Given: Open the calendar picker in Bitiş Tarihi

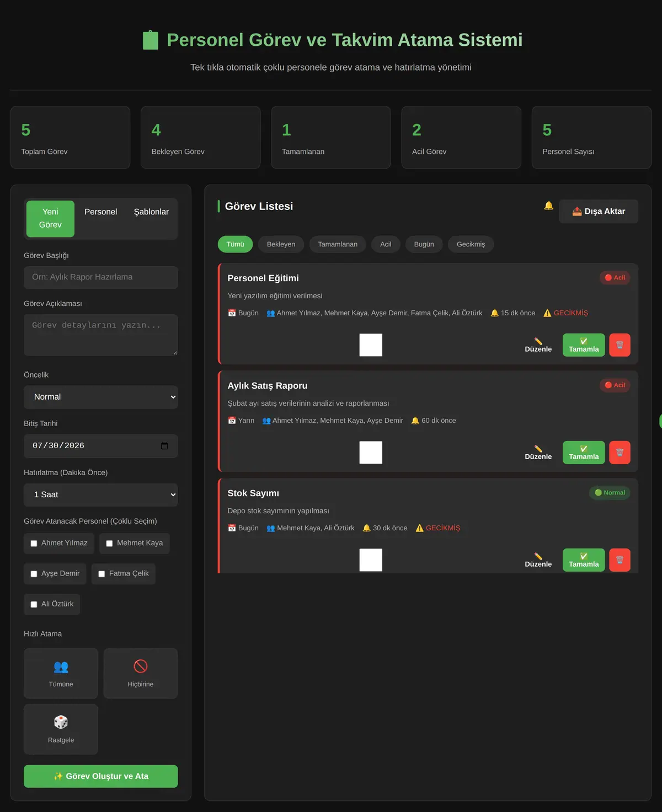Looking at the screenshot, I should [x=164, y=446].
